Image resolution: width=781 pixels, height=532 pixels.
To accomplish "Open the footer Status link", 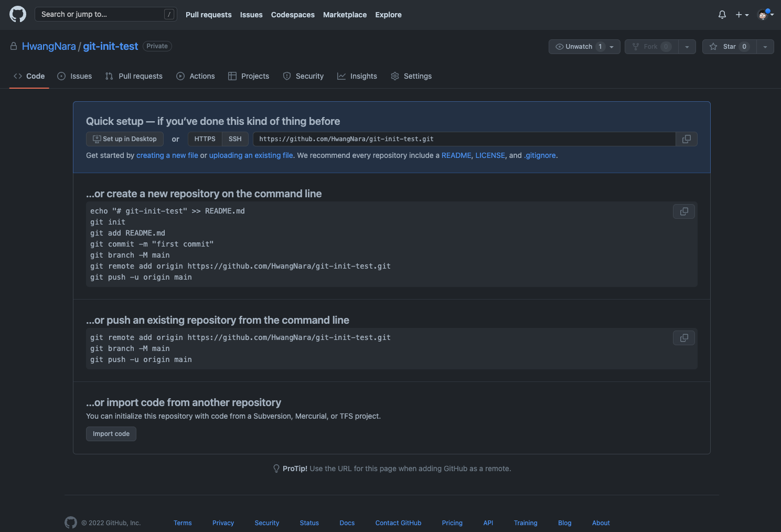I will [x=309, y=523].
